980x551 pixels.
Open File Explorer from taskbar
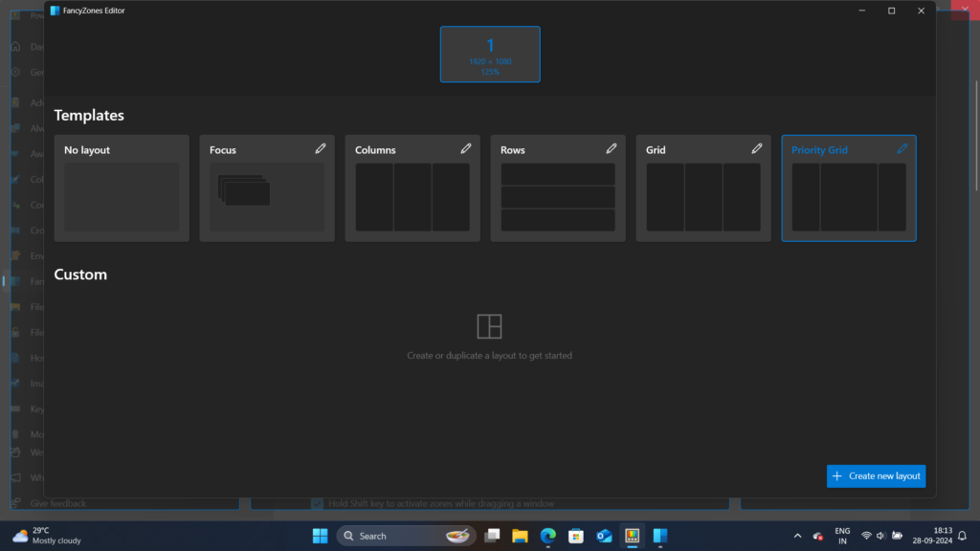(520, 536)
